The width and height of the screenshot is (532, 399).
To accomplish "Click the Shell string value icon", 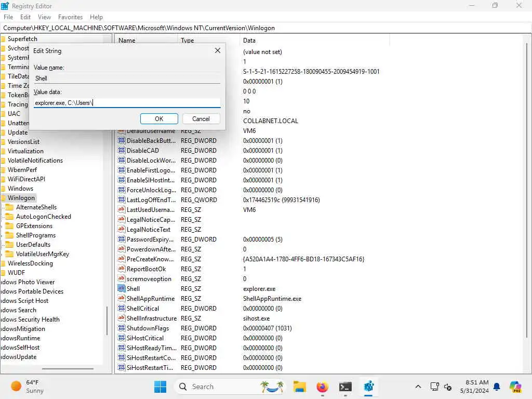I will pos(121,288).
